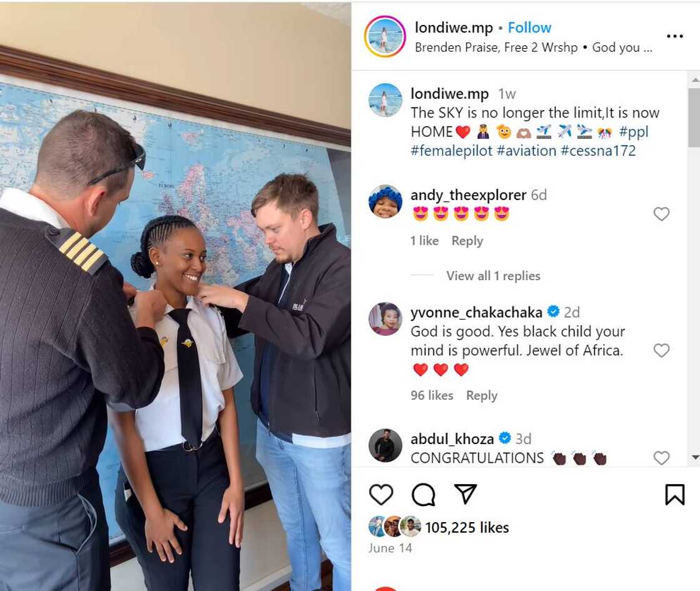Save post with bookmark icon
The width and height of the screenshot is (700, 591).
(x=674, y=495)
